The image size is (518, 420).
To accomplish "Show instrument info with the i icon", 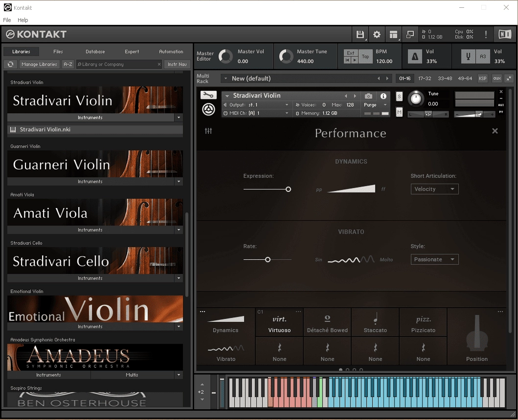I will point(383,96).
